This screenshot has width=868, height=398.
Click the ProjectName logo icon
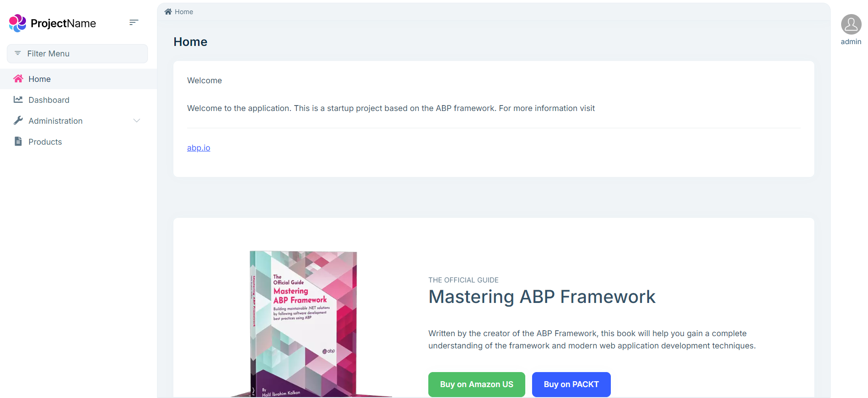tap(18, 23)
